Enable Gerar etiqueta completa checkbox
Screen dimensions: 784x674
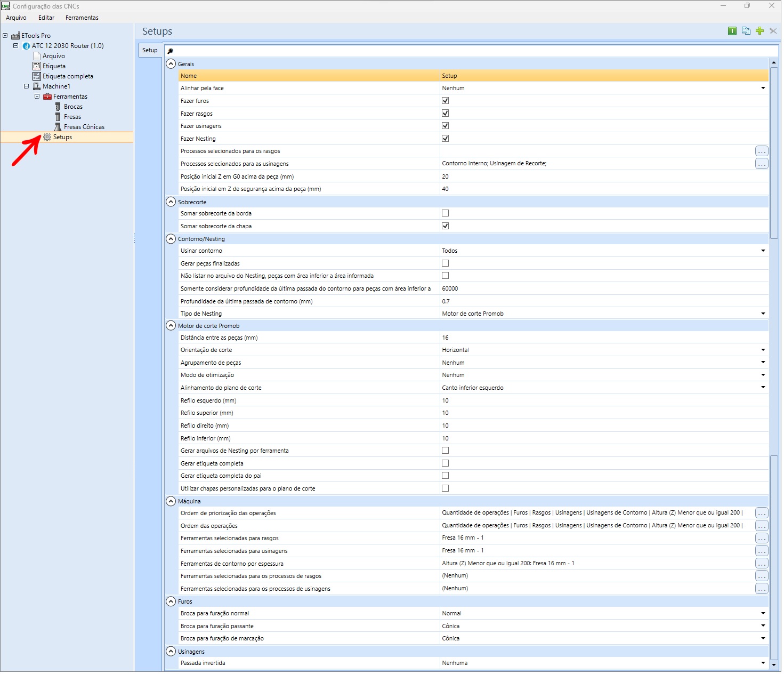click(x=445, y=463)
